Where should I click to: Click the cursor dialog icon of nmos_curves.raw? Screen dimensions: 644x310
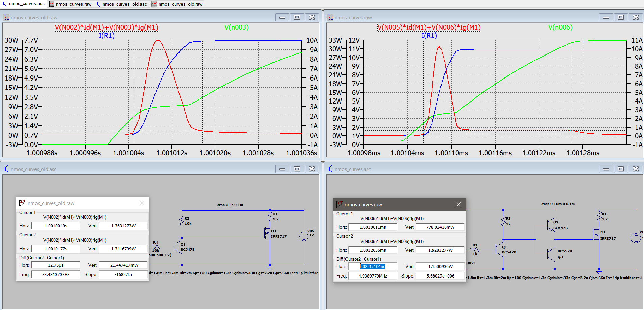pos(339,204)
